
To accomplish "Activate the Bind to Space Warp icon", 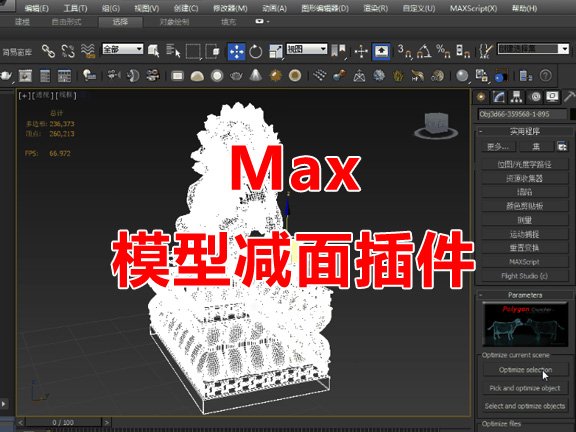I will 88,51.
